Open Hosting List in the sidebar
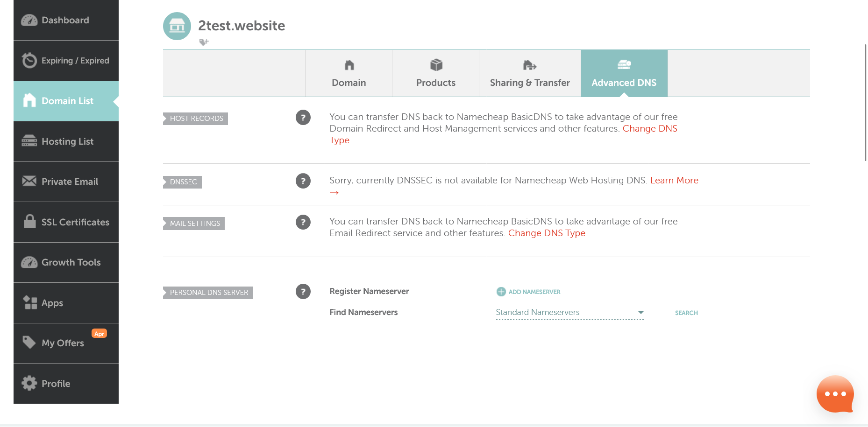 pyautogui.click(x=66, y=141)
